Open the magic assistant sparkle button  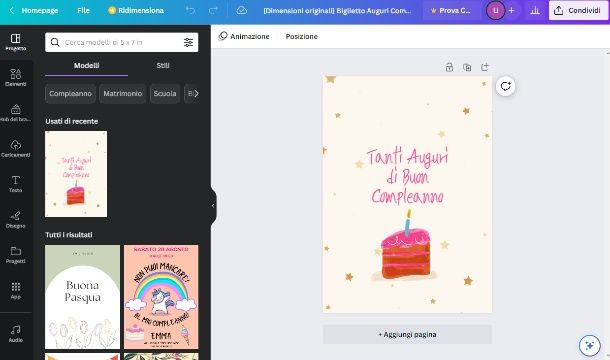tap(589, 345)
